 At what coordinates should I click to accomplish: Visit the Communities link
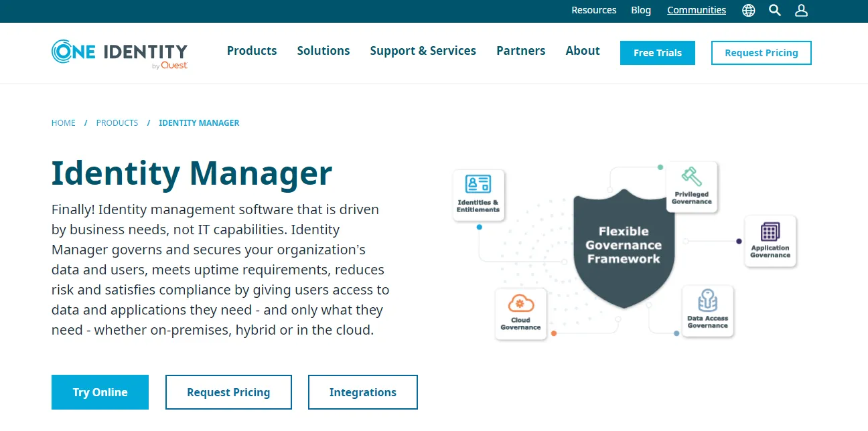point(697,10)
